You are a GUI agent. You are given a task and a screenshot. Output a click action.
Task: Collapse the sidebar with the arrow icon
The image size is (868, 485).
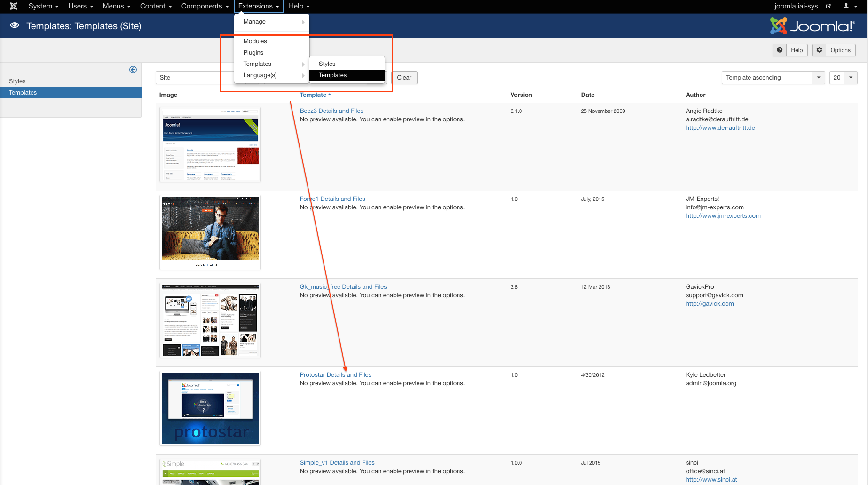[133, 70]
